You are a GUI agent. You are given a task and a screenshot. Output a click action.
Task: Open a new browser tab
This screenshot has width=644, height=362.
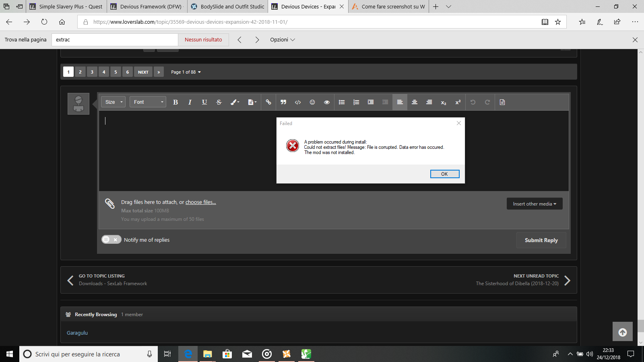click(436, 6)
